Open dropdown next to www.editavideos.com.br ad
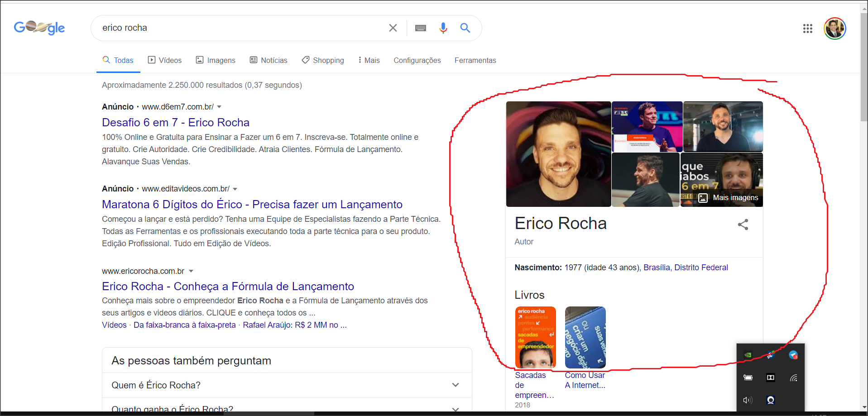 235,189
